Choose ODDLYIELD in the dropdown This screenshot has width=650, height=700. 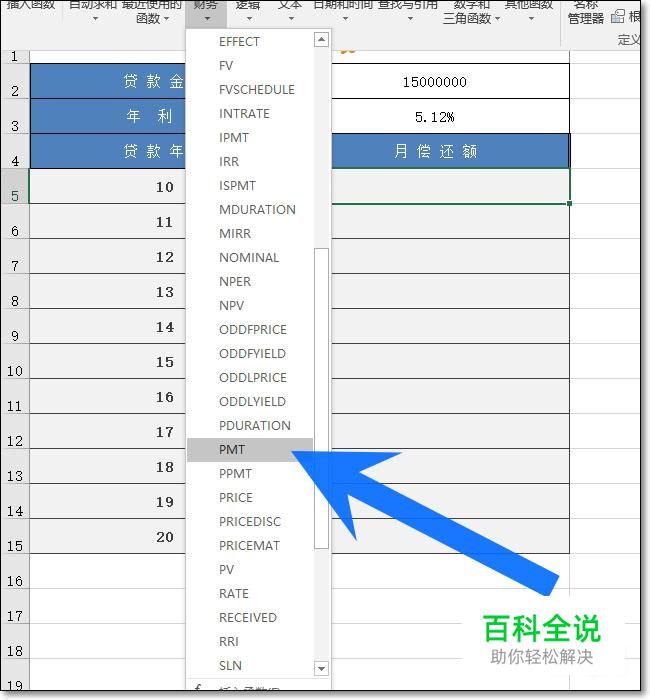(x=250, y=402)
